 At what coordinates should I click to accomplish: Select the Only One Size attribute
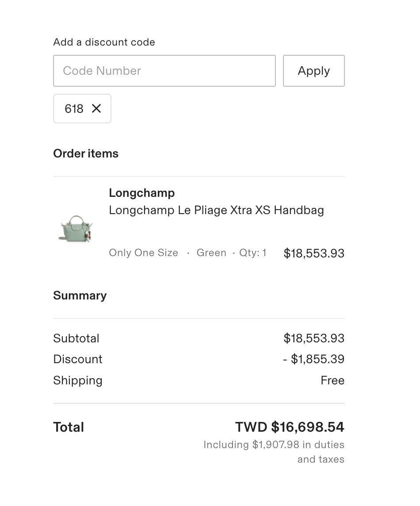pos(143,253)
